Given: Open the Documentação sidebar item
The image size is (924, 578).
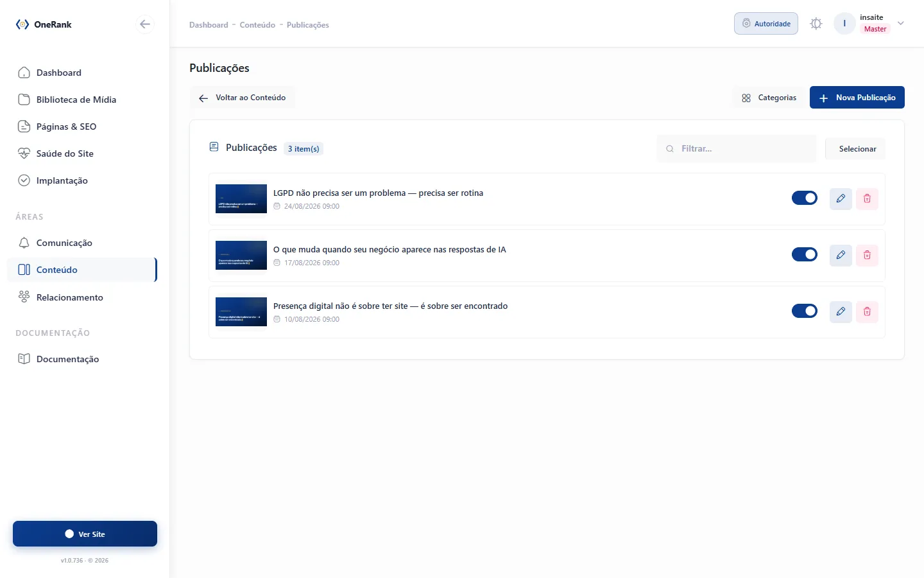Looking at the screenshot, I should [x=82, y=359].
